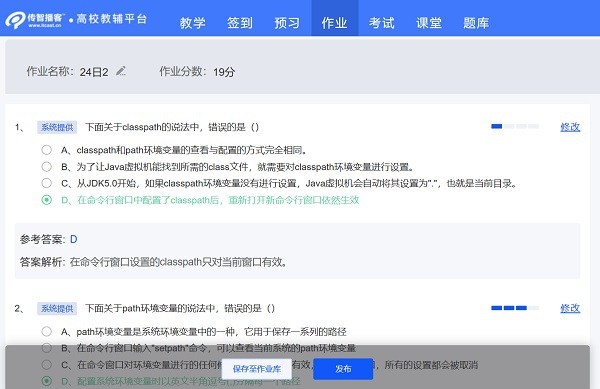Select option A radio in question 2

coord(47,331)
